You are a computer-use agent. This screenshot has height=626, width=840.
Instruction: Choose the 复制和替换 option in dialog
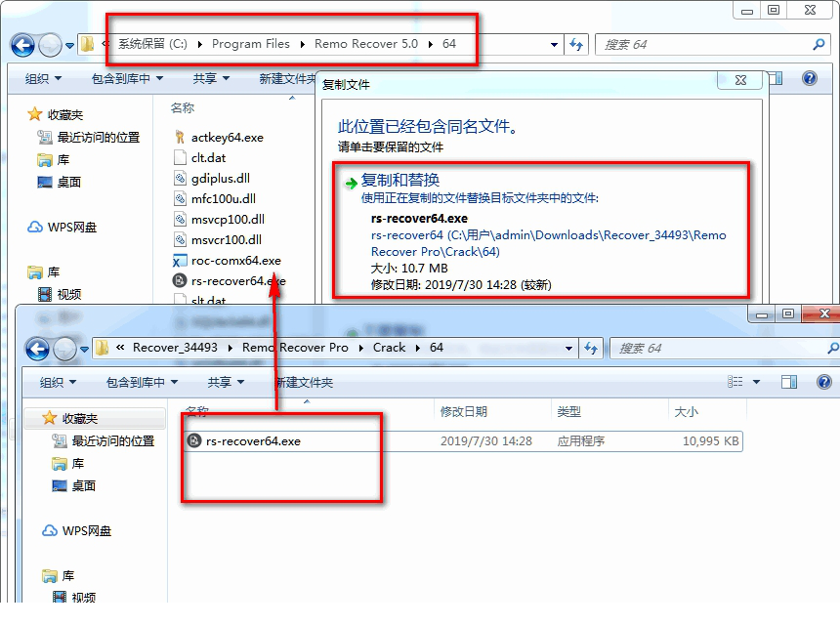click(400, 181)
